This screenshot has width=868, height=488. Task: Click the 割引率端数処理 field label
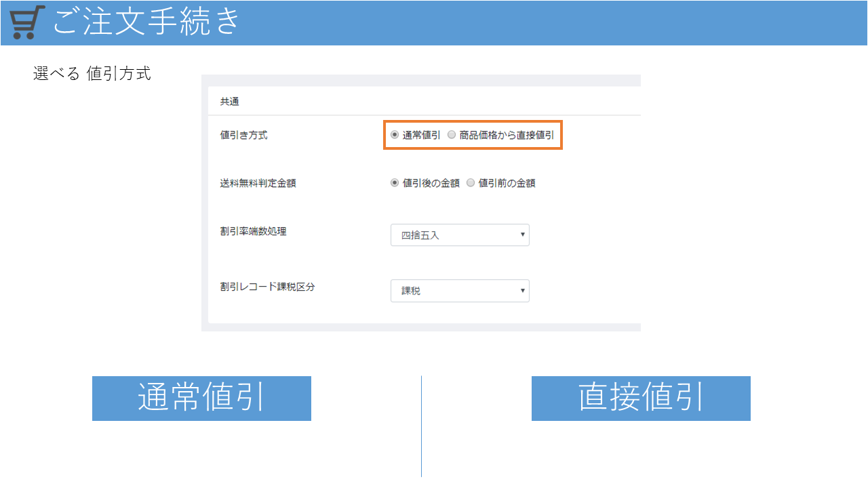[x=253, y=231]
